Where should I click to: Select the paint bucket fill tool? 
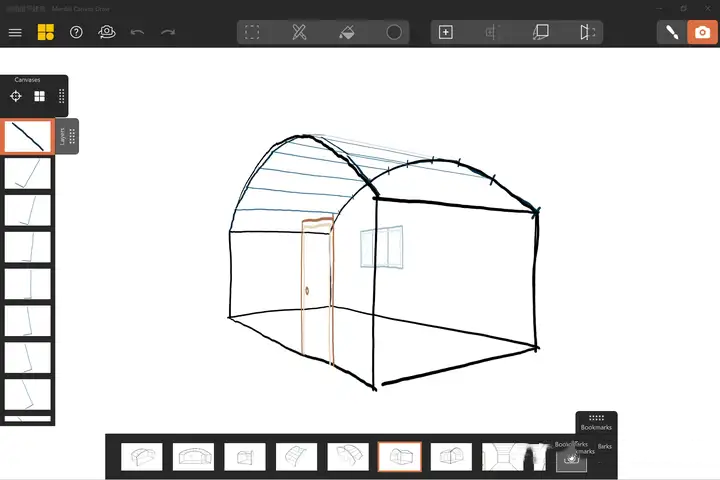pos(347,32)
